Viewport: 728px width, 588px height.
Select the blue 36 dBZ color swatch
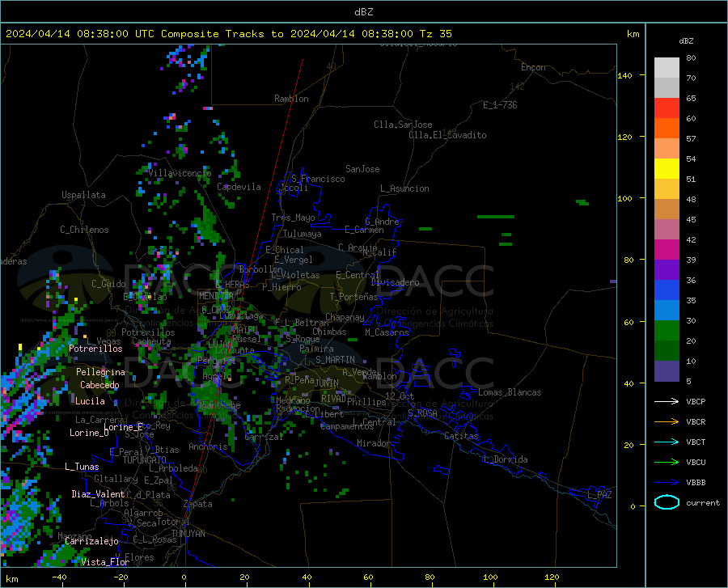pyautogui.click(x=667, y=290)
